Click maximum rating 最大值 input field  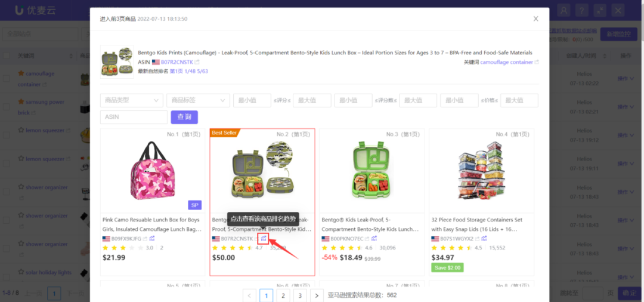click(x=312, y=100)
